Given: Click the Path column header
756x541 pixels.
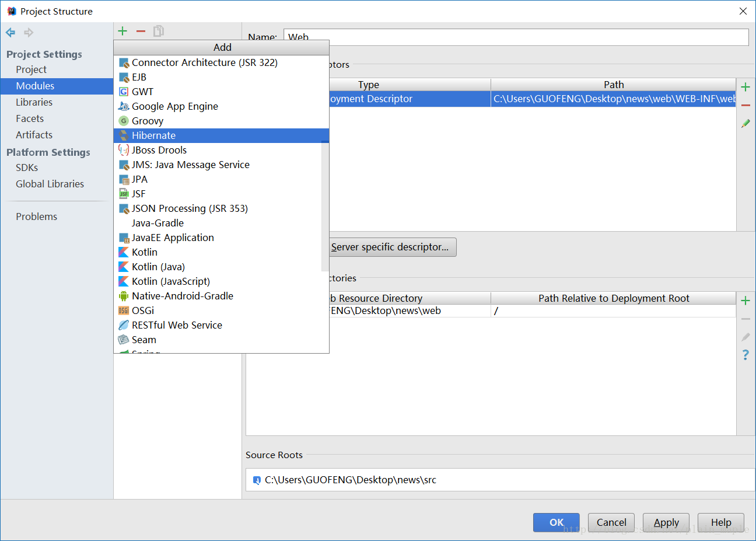Looking at the screenshot, I should pos(614,85).
